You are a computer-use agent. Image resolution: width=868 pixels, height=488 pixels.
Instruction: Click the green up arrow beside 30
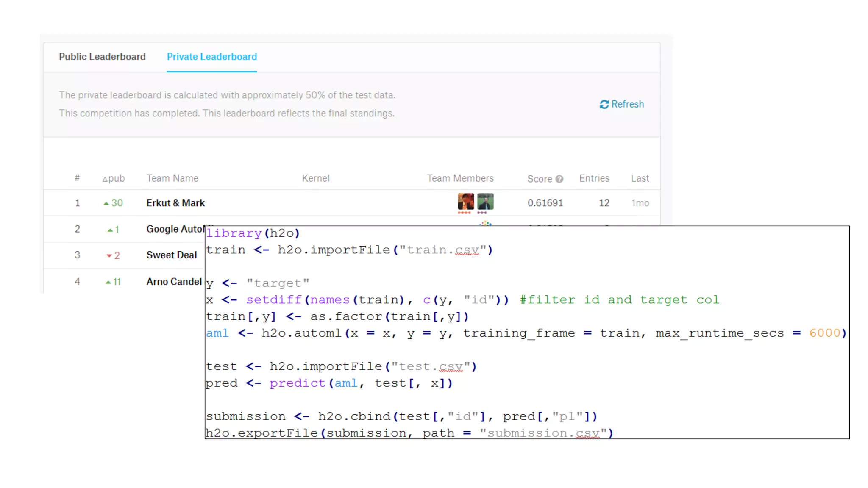(x=106, y=204)
